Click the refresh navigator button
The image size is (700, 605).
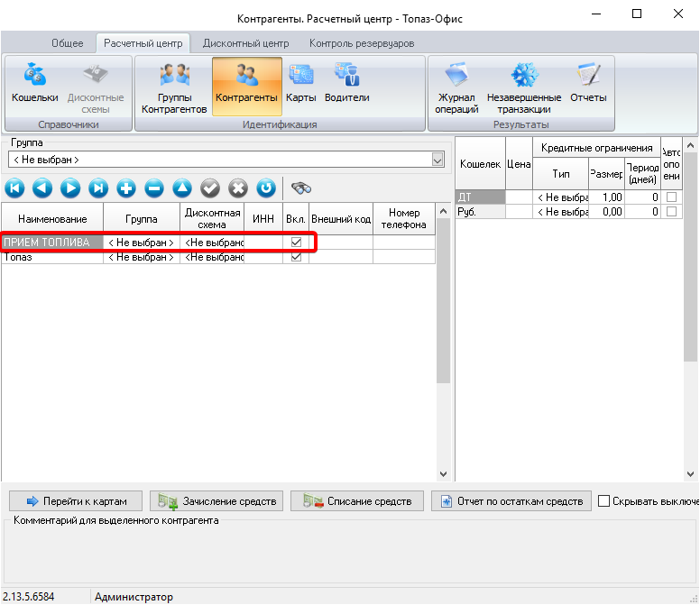tap(265, 188)
